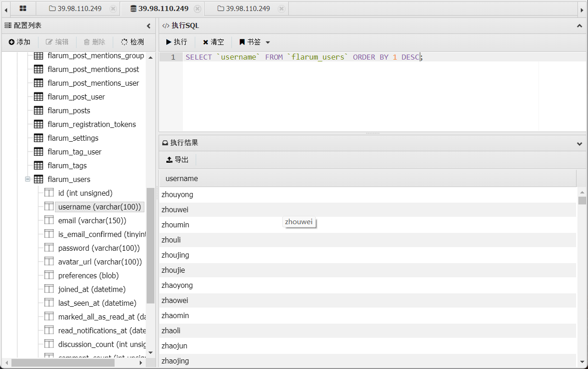Viewport: 588px width, 369px height.
Task: Click the result row zhaojun
Action: coord(368,346)
